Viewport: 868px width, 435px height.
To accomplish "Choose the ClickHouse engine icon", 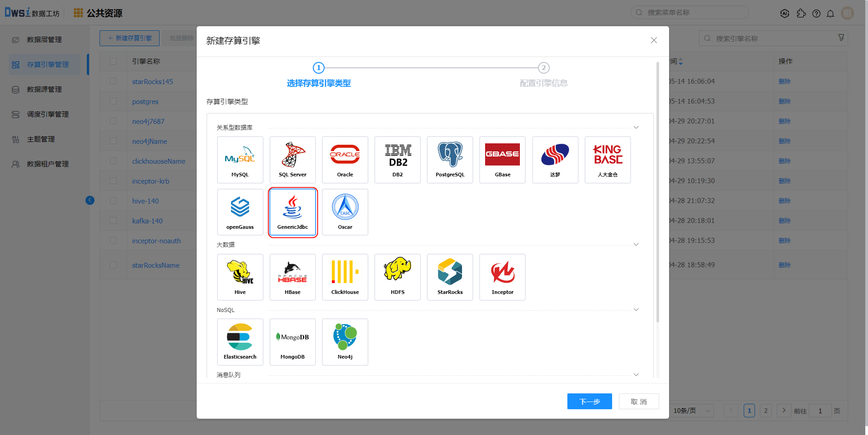I will [345, 277].
